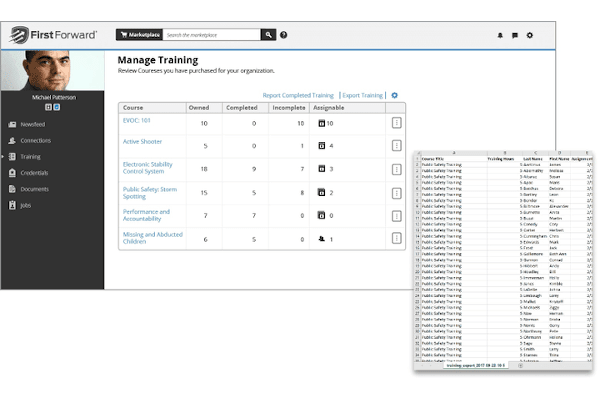
Task: Click the Export Training link
Action: [364, 95]
